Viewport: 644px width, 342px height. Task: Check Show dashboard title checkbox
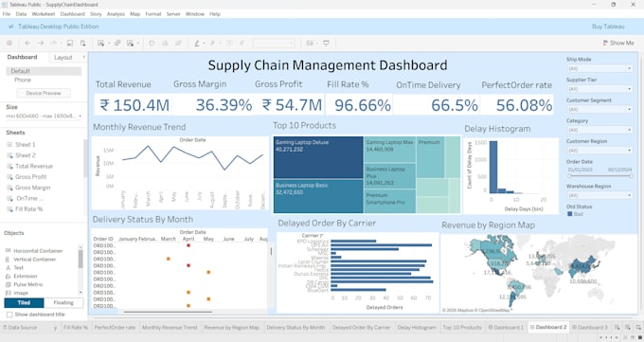tap(9, 315)
